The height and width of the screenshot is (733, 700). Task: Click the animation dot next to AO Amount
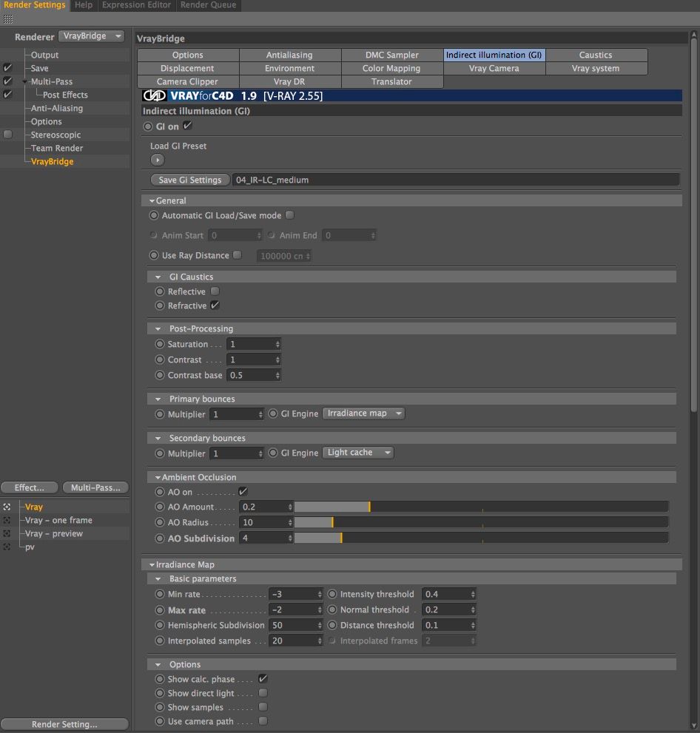click(x=160, y=507)
